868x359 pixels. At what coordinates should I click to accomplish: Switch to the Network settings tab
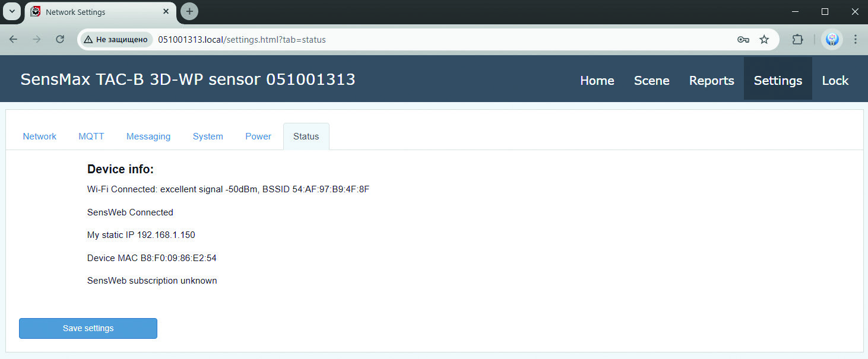tap(40, 136)
